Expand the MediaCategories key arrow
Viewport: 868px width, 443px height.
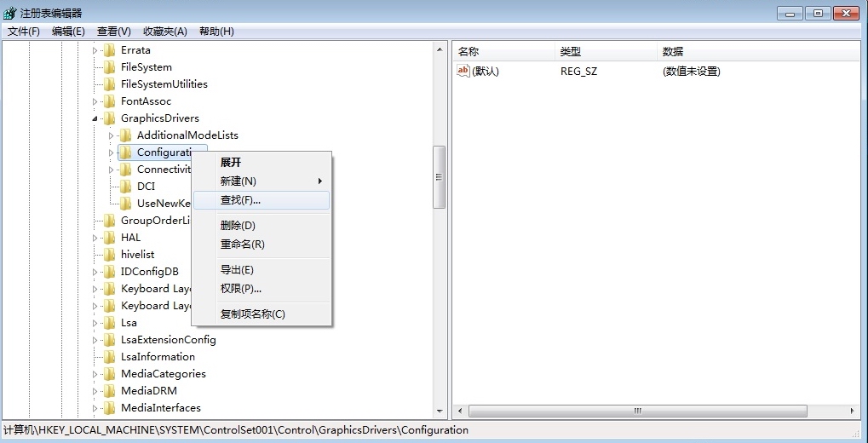click(x=95, y=374)
